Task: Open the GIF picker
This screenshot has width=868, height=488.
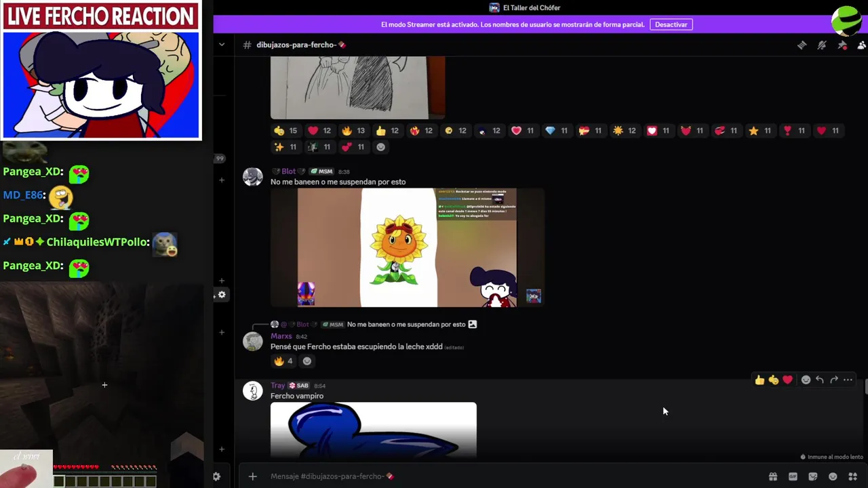Action: coord(793,476)
